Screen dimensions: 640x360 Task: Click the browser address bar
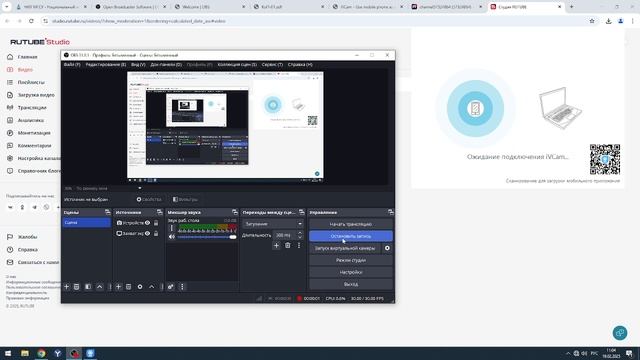tap(314, 21)
